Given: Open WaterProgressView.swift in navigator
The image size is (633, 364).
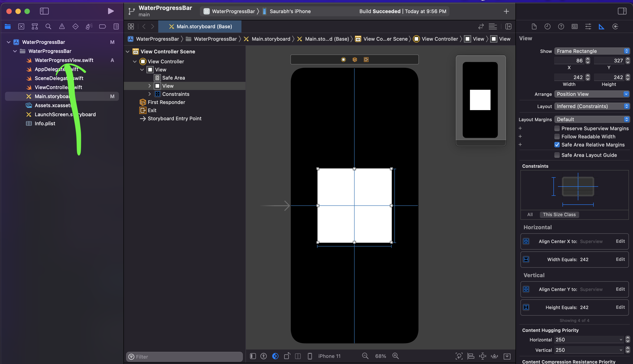Looking at the screenshot, I should [x=64, y=60].
